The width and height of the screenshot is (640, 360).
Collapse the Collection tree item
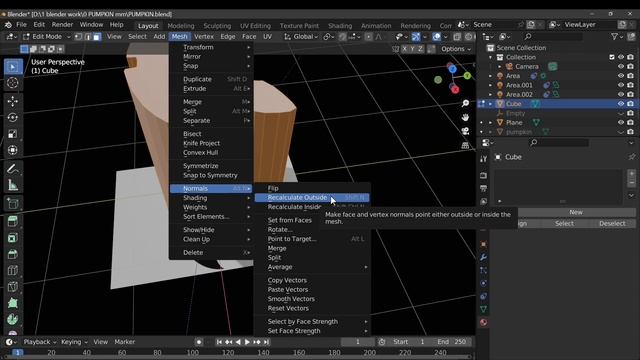click(x=491, y=57)
